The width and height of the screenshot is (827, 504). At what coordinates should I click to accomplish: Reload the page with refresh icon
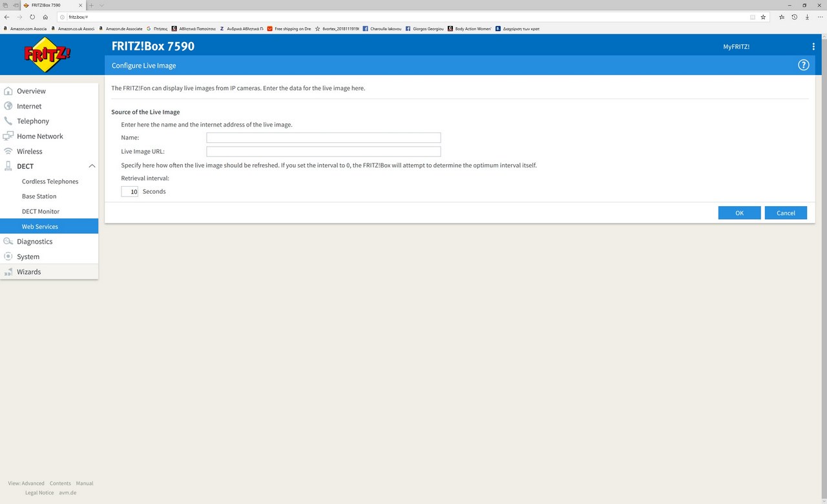point(32,17)
